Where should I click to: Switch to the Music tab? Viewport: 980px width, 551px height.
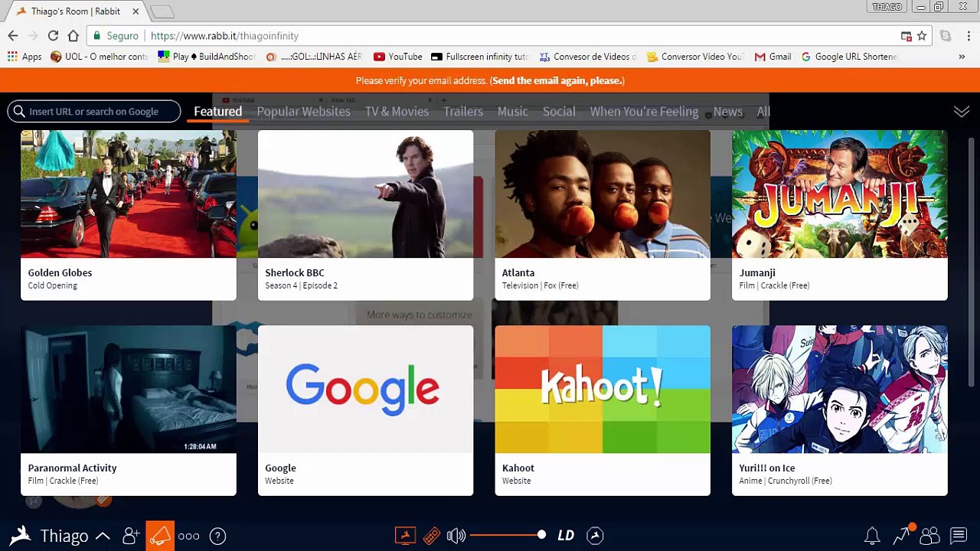[513, 112]
